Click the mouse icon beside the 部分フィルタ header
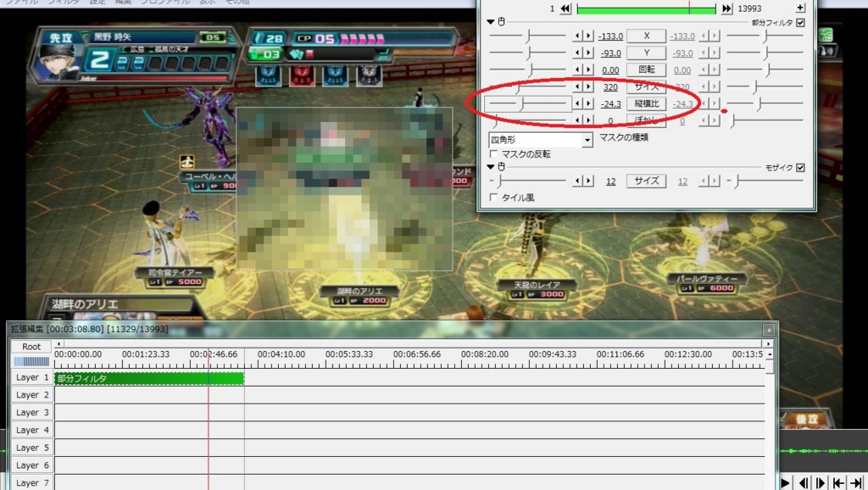Viewport: 868px width, 490px height. click(x=502, y=21)
